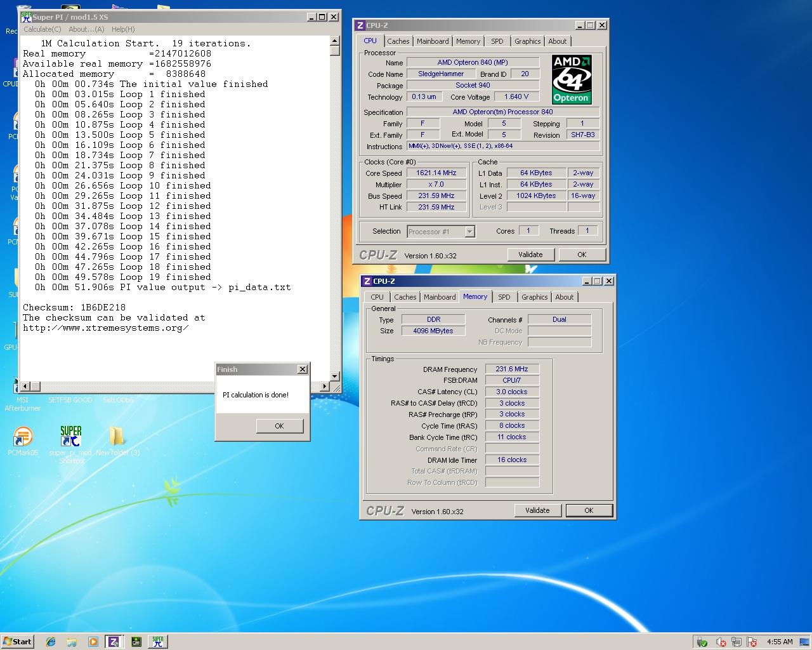Click the CAS# Latency value 3.0 clocks
The height and width of the screenshot is (650, 812).
(x=512, y=392)
